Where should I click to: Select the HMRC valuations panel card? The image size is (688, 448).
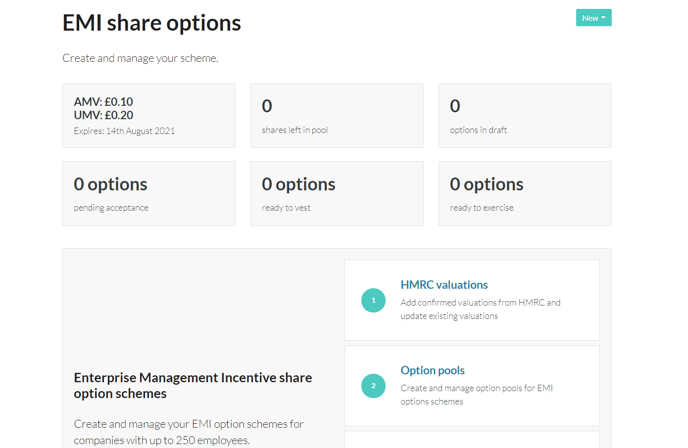point(472,300)
